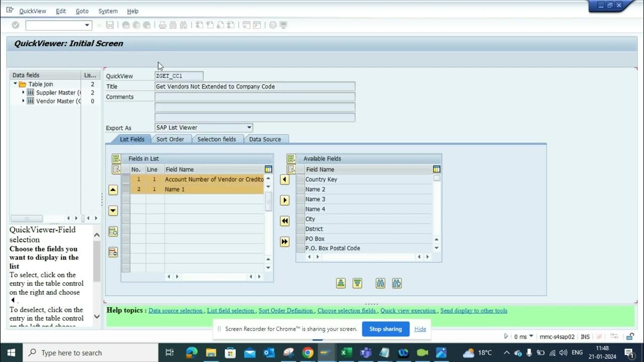Click the Windows taskbar search box

[91, 352]
